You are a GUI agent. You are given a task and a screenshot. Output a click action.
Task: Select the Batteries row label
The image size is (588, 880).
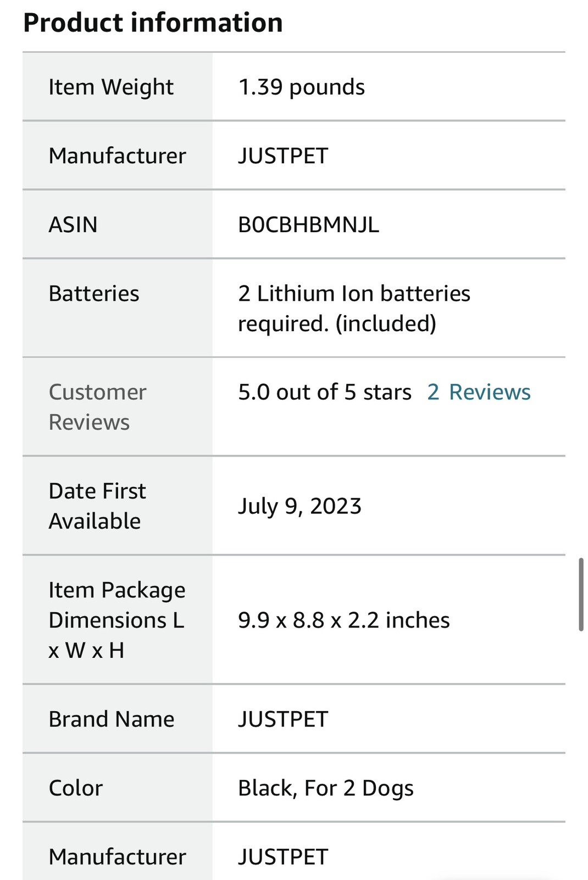point(94,294)
